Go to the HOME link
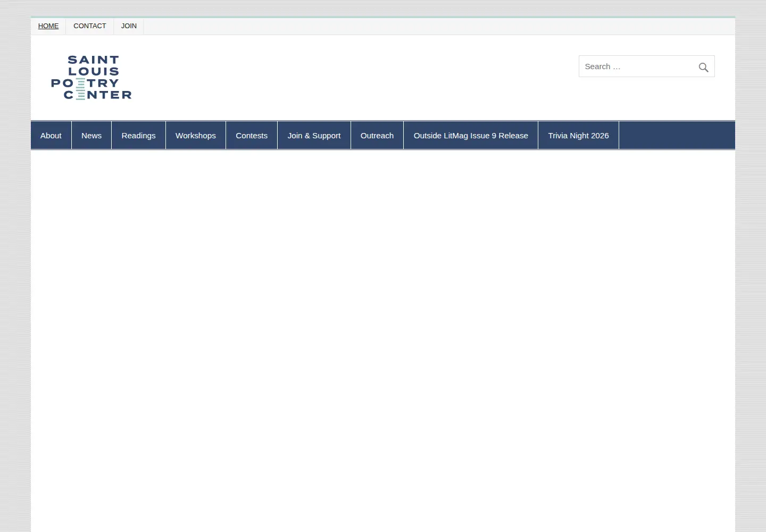The height and width of the screenshot is (532, 766). (x=48, y=26)
